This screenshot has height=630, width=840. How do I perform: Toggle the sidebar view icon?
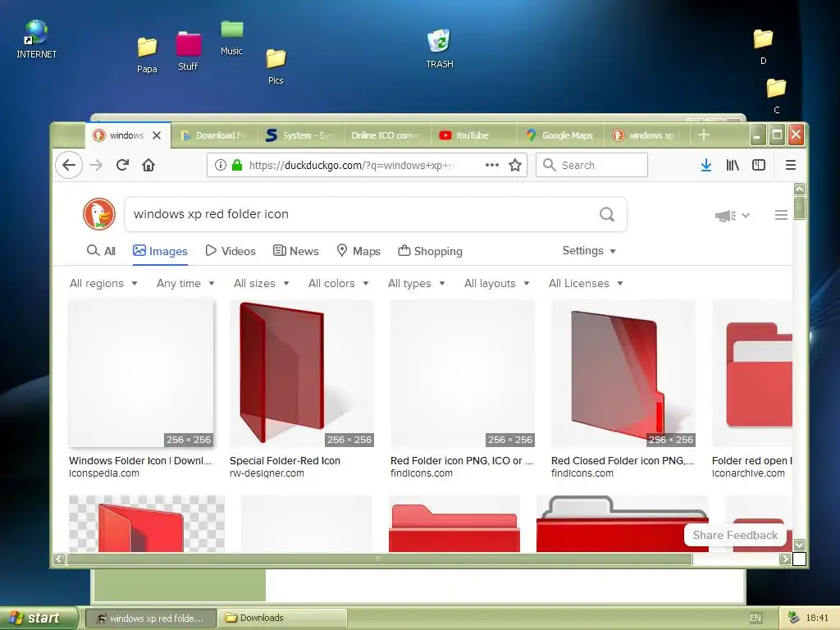(759, 165)
